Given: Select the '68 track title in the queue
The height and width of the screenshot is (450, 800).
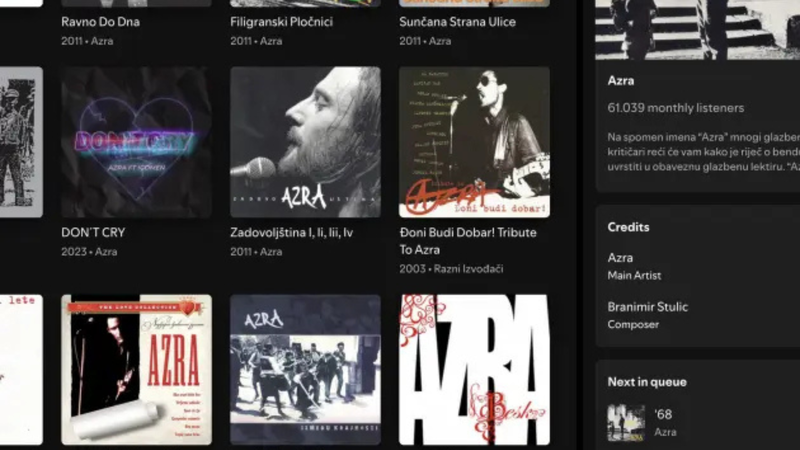Looking at the screenshot, I should 663,414.
